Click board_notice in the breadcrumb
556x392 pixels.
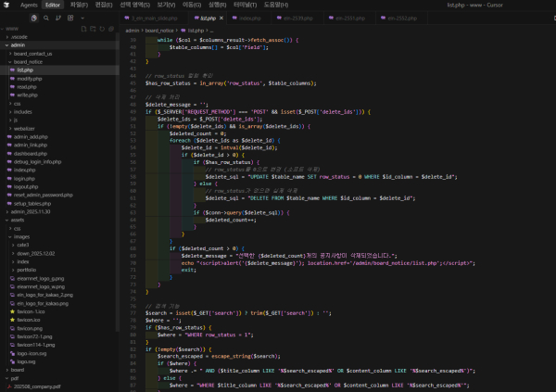click(x=158, y=31)
